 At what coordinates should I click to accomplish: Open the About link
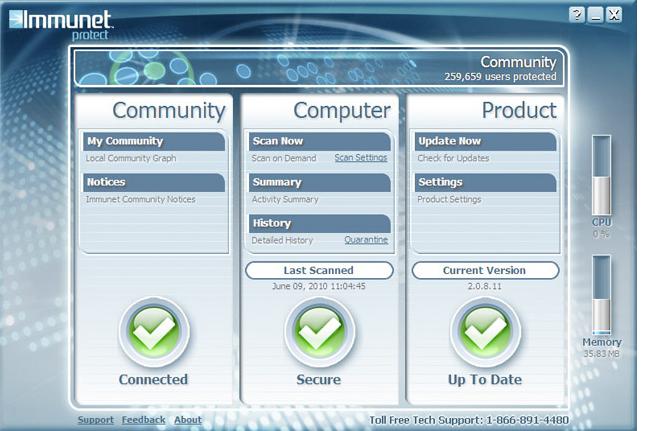coord(188,420)
